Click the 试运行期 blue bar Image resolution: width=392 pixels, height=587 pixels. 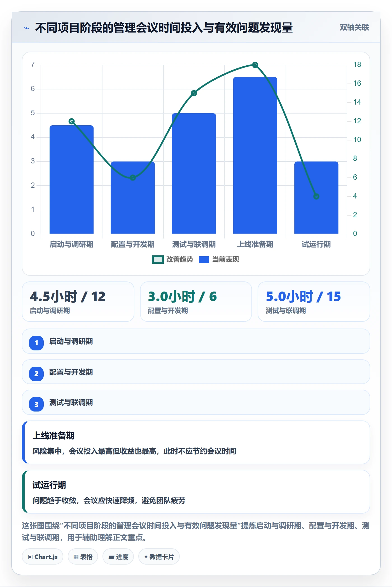point(316,198)
